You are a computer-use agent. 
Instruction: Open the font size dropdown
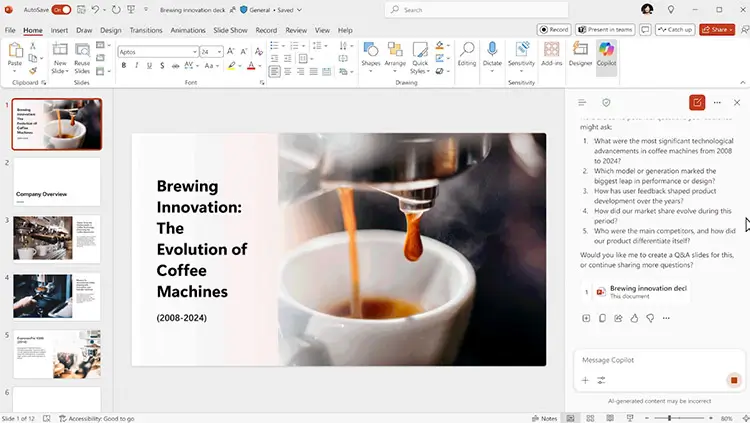pos(220,52)
